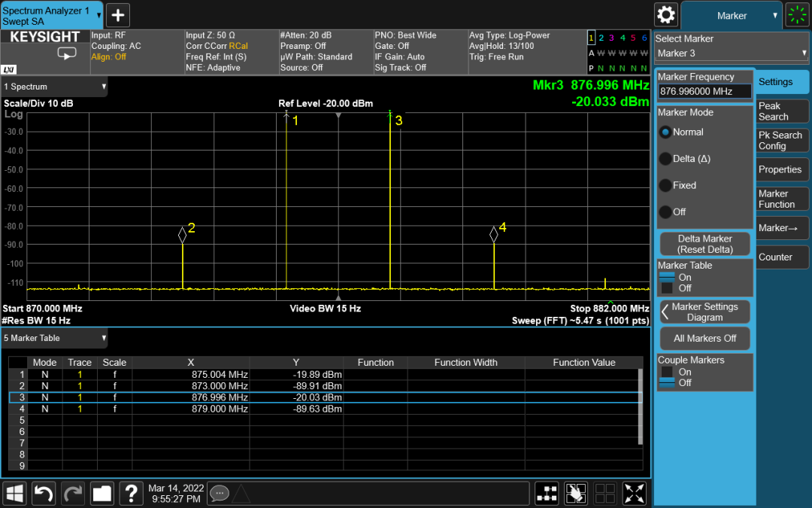
Task: Toggle the touch hand icon
Action: click(576, 493)
